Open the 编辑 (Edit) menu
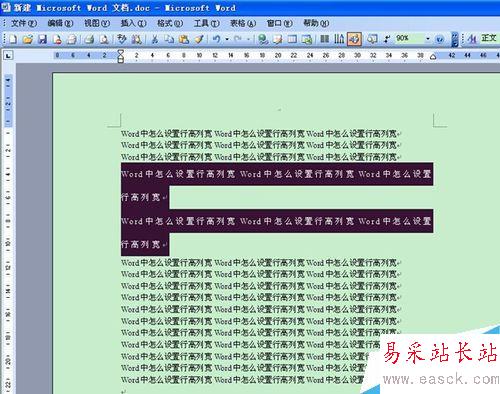Viewport: 500px width, 394px height. [x=60, y=23]
